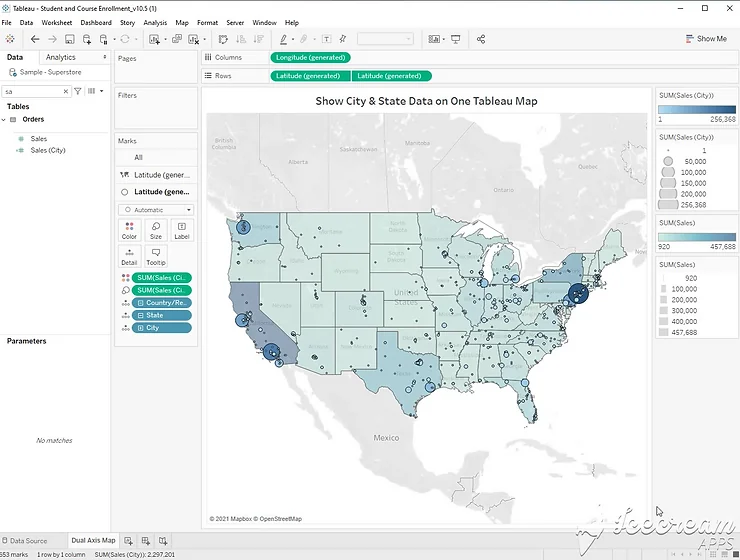Select the Dual Axis Map sheet tab
Viewport: 740px width, 560px height.
coord(93,541)
